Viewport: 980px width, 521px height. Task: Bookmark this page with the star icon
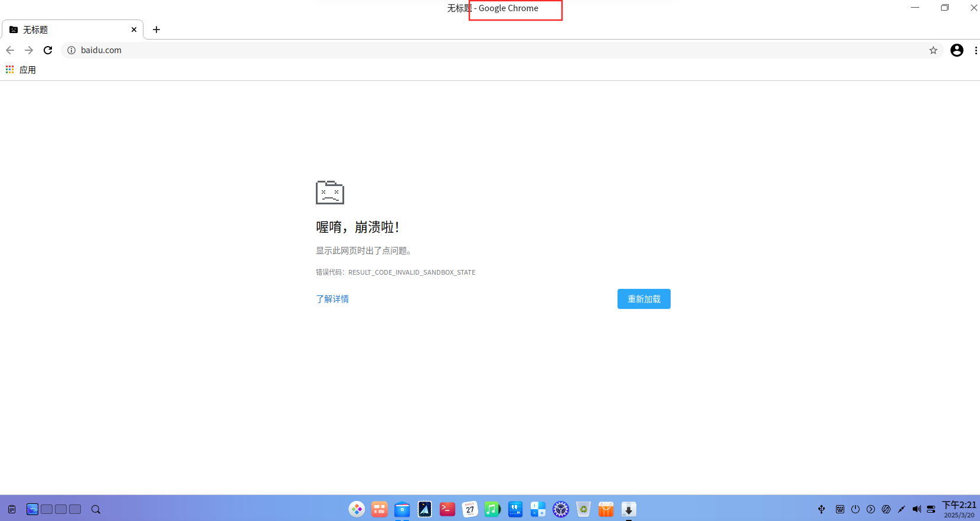(933, 50)
